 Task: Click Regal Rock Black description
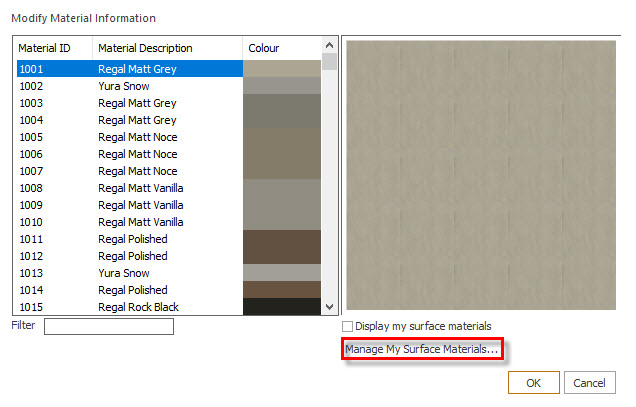pyautogui.click(x=138, y=307)
